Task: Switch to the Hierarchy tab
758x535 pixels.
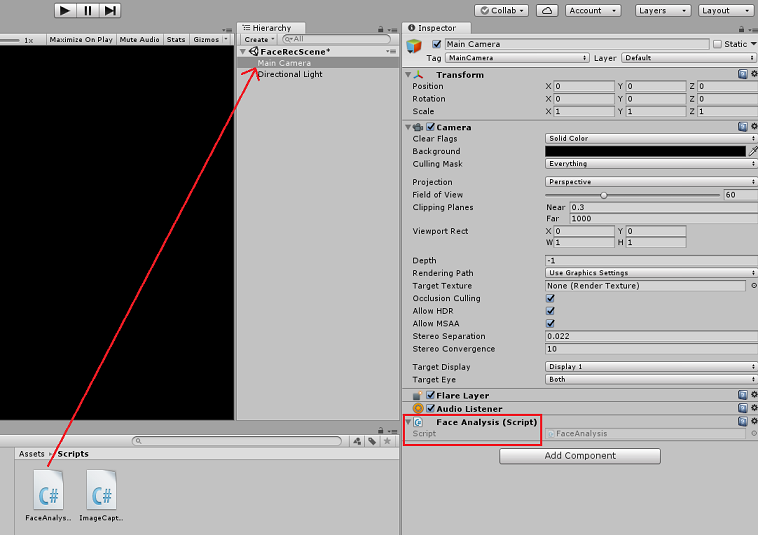Action: (271, 28)
